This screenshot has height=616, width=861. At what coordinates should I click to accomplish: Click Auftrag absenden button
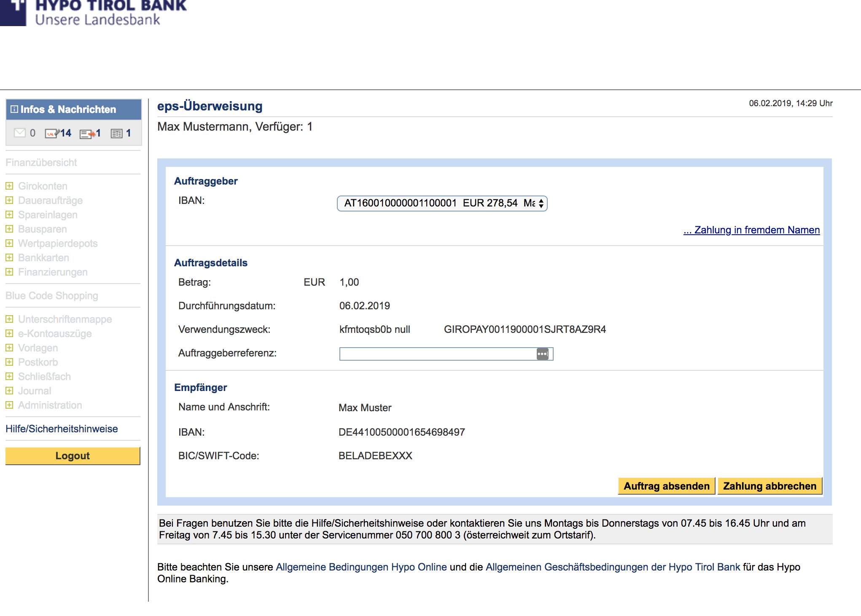coord(666,486)
